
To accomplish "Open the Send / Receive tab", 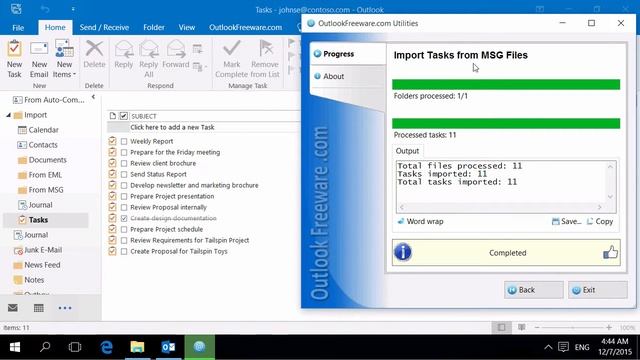I will click(104, 27).
